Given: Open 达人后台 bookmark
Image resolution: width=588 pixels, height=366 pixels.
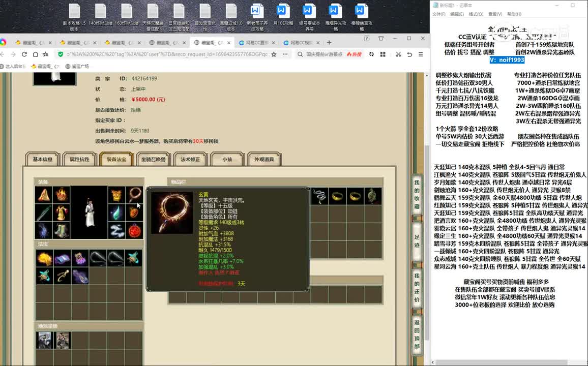Looking at the screenshot, I should 13,66.
